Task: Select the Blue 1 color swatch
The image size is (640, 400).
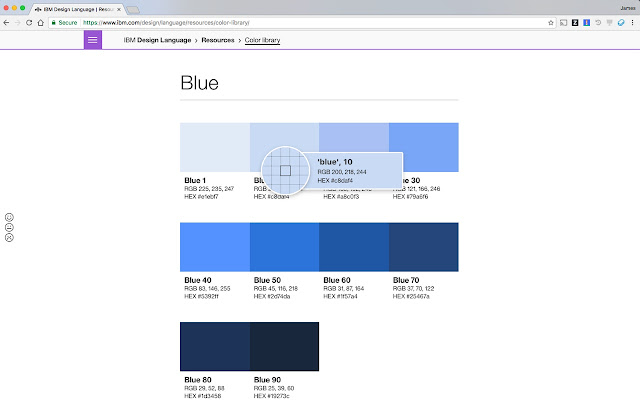Action: [215, 147]
